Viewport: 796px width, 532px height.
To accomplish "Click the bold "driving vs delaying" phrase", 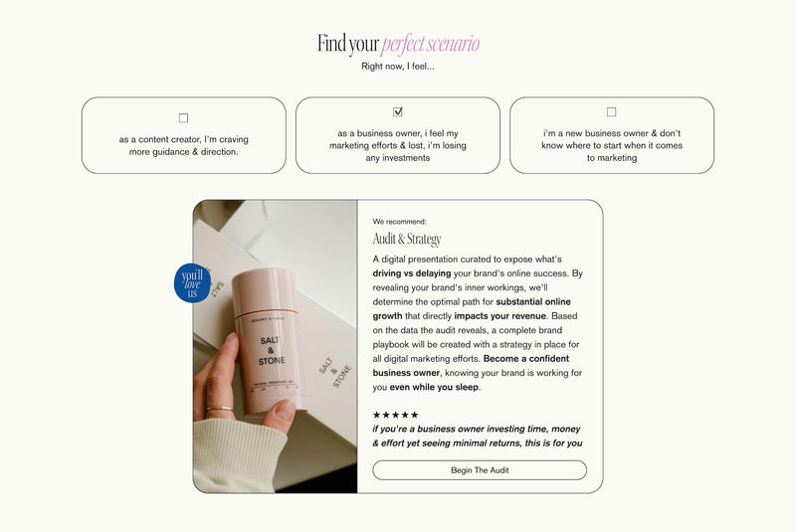I will point(412,273).
